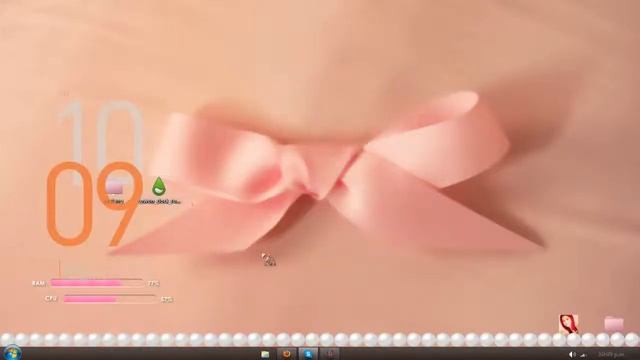640x360 pixels.
Task: Open the pink icon right of Skype in taskbar
Action: coord(329,354)
